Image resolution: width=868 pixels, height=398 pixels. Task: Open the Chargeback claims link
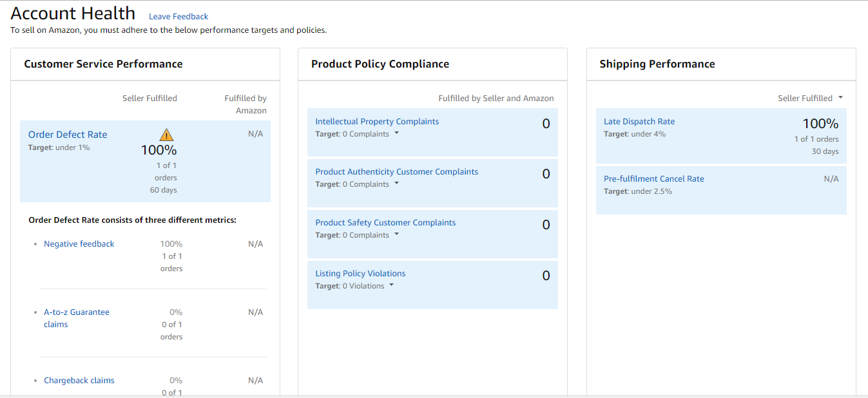coord(79,381)
